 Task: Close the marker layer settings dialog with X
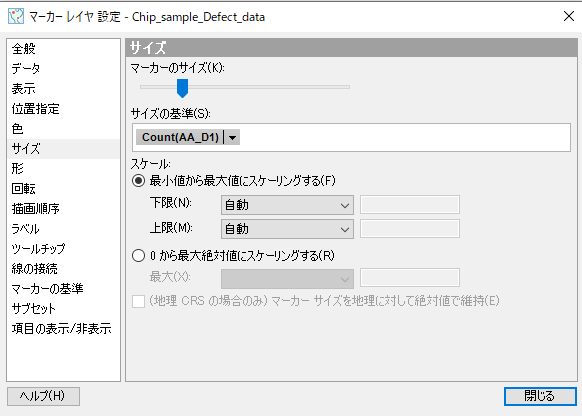(x=568, y=16)
